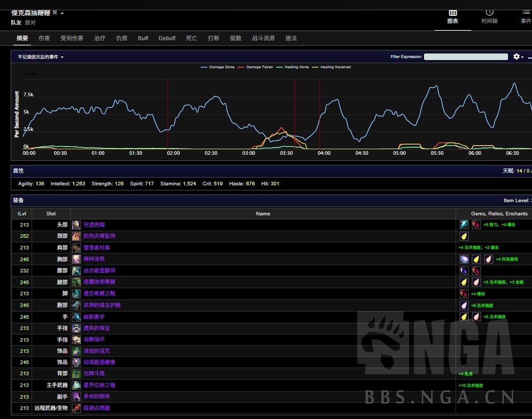
Task: Select the 图表 chart view icon
Action: click(453, 13)
